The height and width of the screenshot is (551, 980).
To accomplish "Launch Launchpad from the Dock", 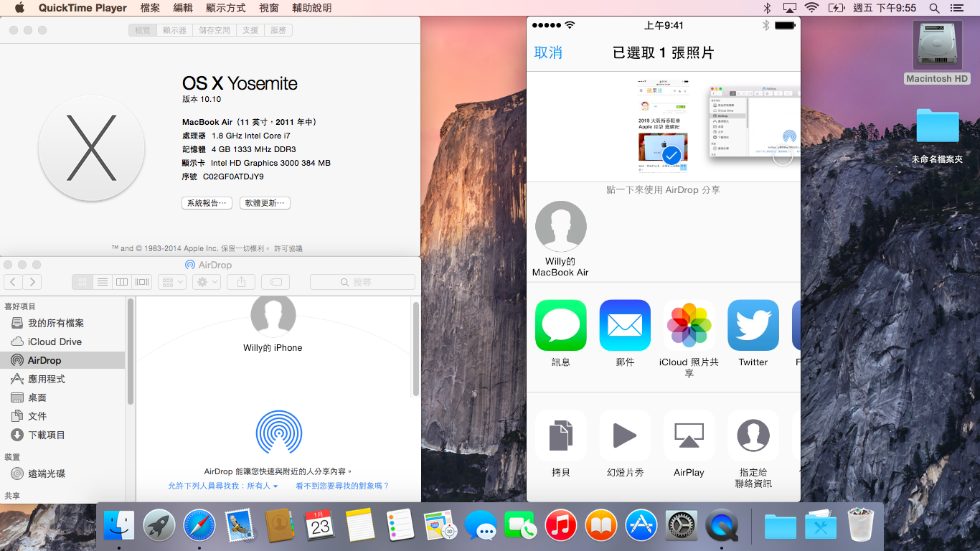I will (159, 526).
